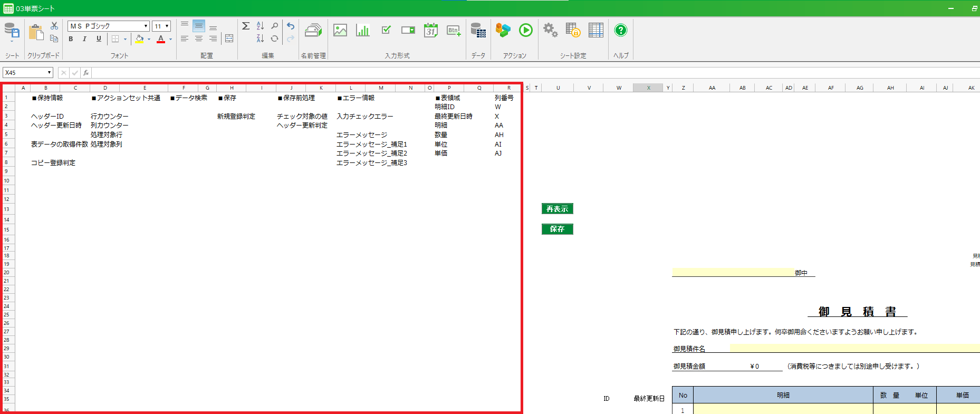Open the X45 name box dropdown
Image resolution: width=980 pixels, height=414 pixels.
point(50,73)
